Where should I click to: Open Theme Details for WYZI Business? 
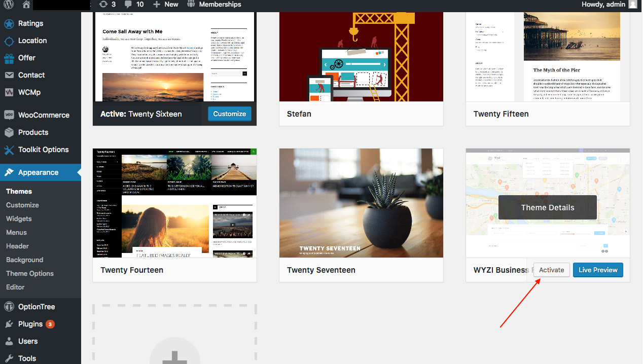pos(548,207)
